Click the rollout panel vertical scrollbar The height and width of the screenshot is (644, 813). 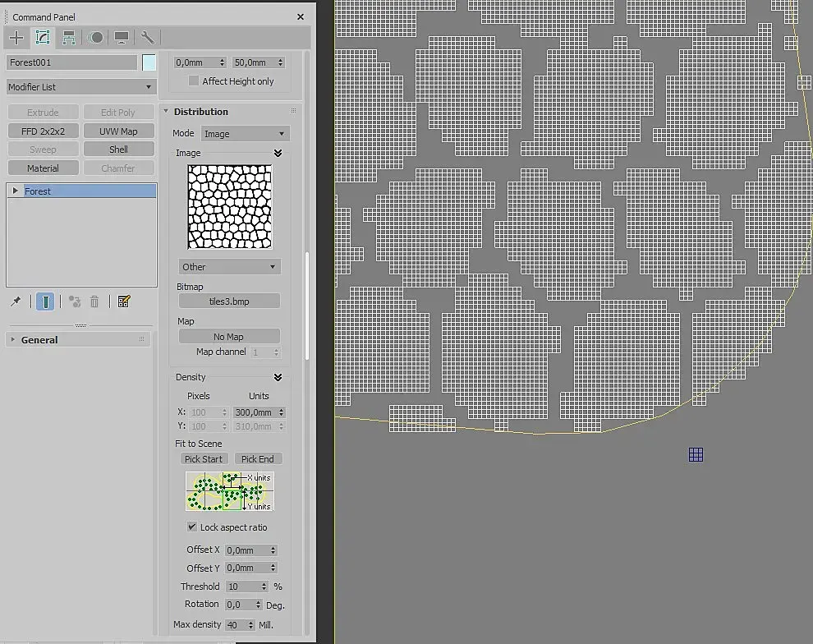[307, 306]
